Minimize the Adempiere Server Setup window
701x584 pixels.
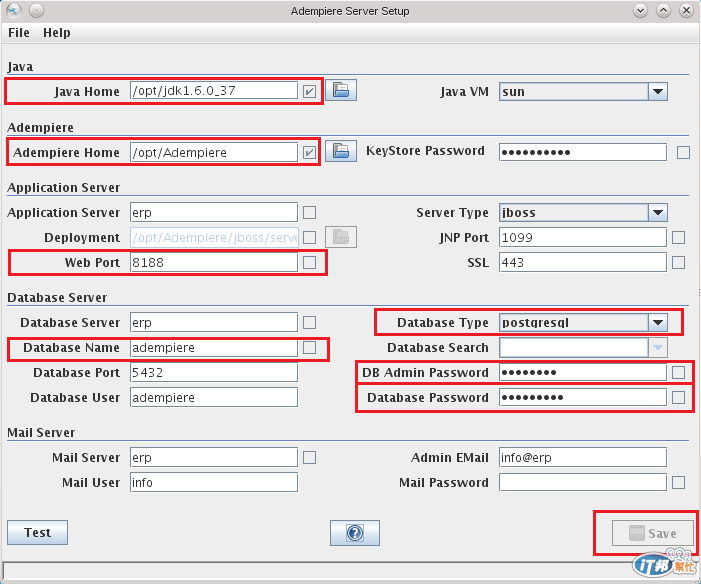click(x=640, y=10)
